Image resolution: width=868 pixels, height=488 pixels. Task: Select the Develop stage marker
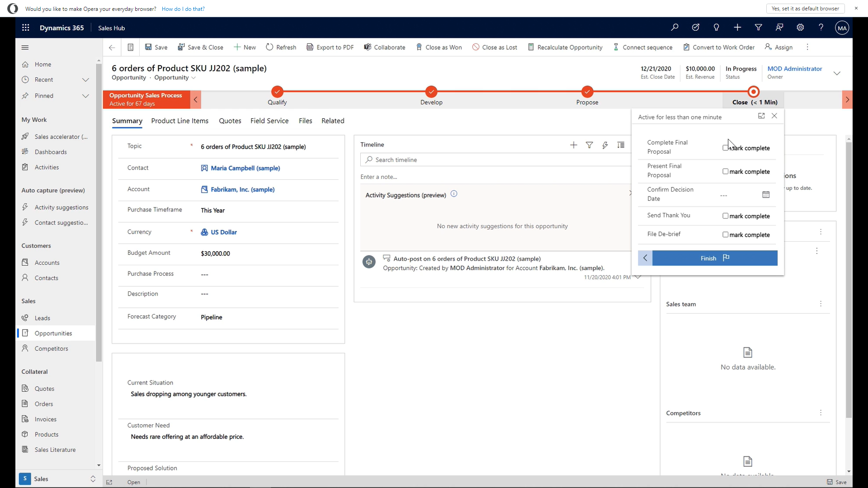click(x=431, y=92)
